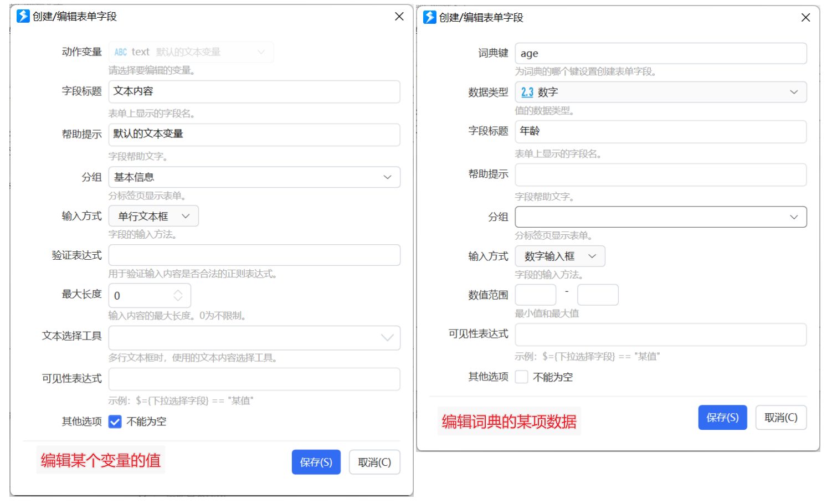Enable the unchecked 不能为空 checkbox

pyautogui.click(x=522, y=377)
